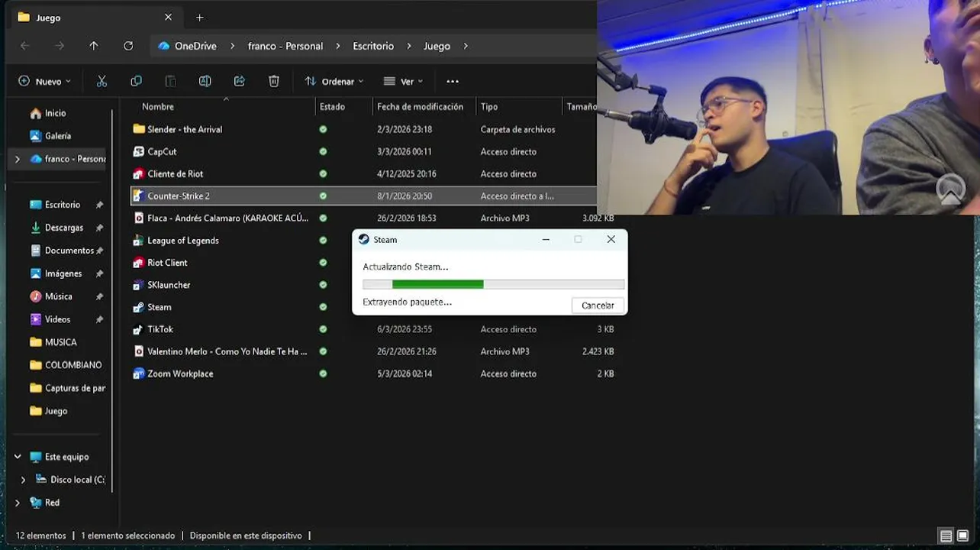This screenshot has width=980, height=550.
Task: Switch to large icons view in status bar
Action: pyautogui.click(x=963, y=536)
